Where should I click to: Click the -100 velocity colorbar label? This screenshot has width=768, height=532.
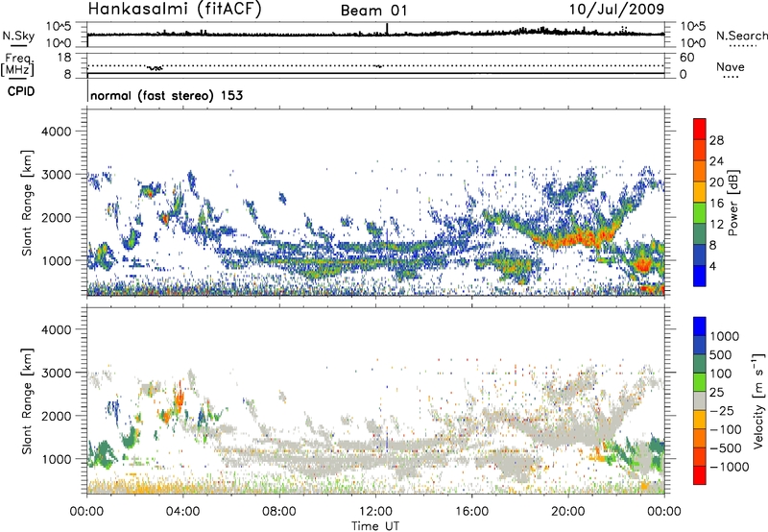pyautogui.click(x=725, y=429)
